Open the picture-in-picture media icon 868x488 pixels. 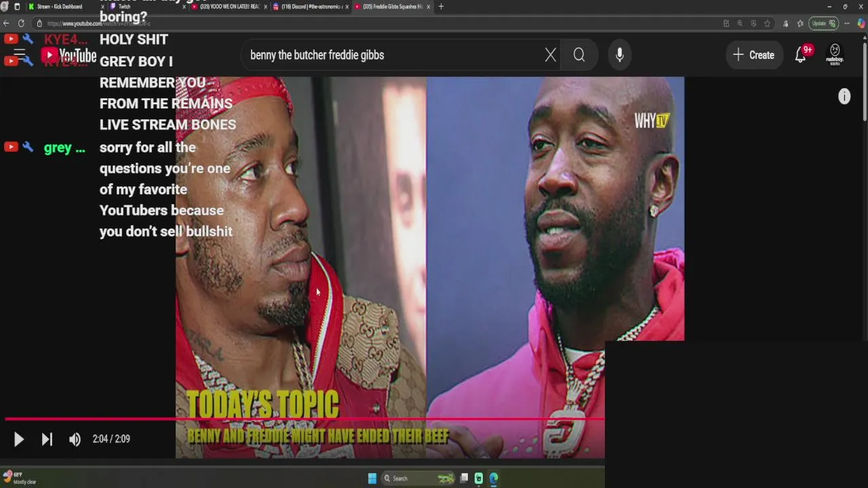(x=753, y=23)
